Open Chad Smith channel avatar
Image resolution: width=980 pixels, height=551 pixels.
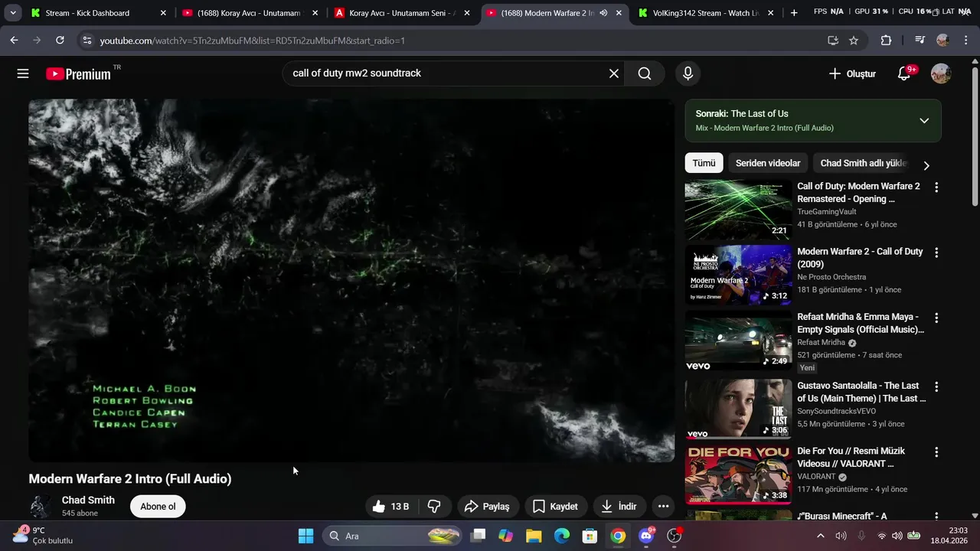point(41,507)
